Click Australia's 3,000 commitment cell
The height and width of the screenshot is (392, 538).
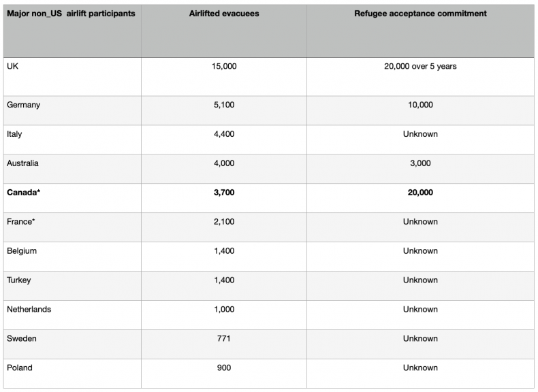[420, 164]
